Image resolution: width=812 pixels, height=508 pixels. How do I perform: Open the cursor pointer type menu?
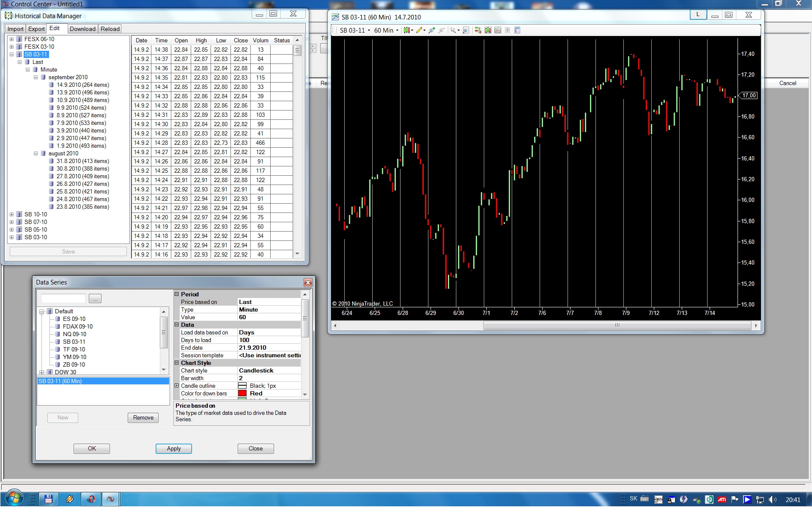point(455,30)
